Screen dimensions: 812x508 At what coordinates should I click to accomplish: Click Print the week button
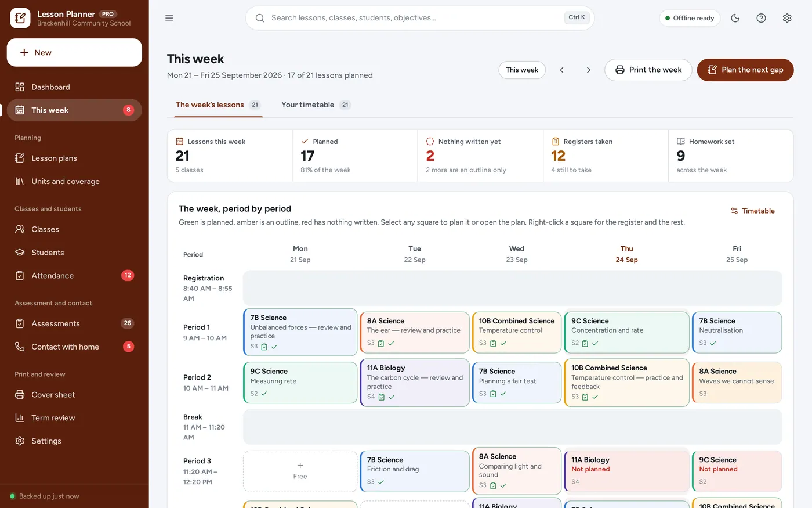(x=648, y=70)
